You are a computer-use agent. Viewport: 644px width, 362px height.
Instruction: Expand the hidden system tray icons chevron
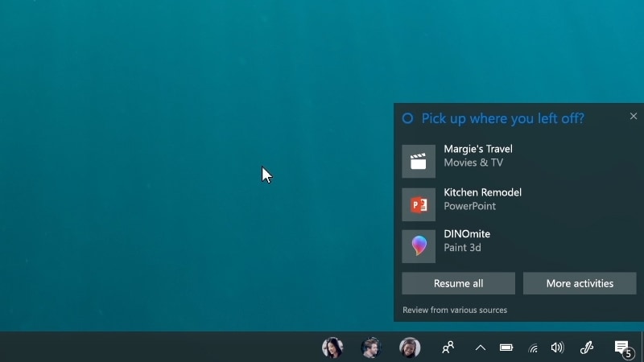481,348
